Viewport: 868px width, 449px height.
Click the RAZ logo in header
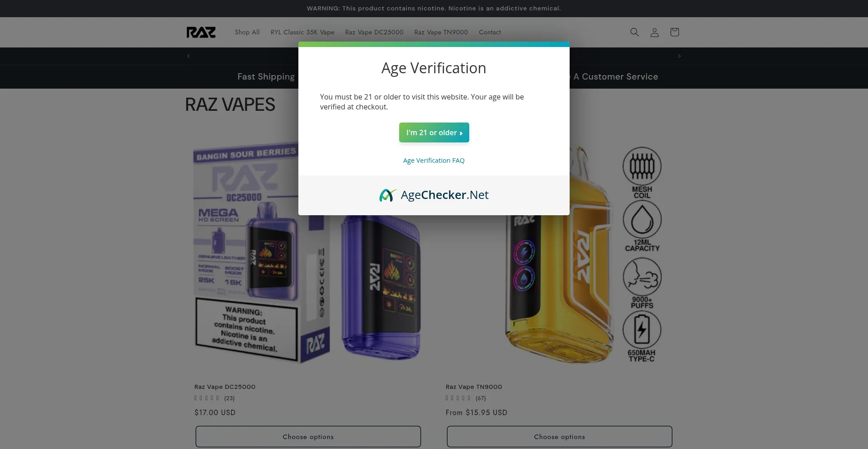click(201, 32)
